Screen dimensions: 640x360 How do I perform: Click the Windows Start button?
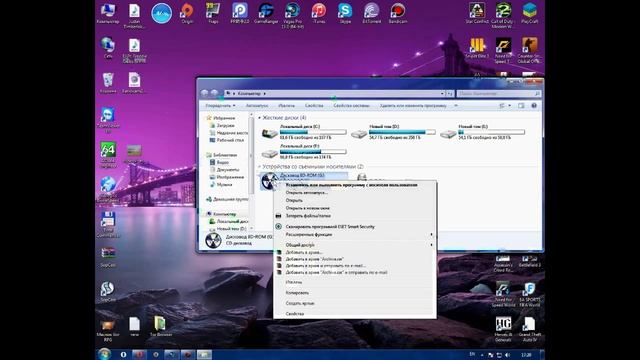(x=104, y=354)
